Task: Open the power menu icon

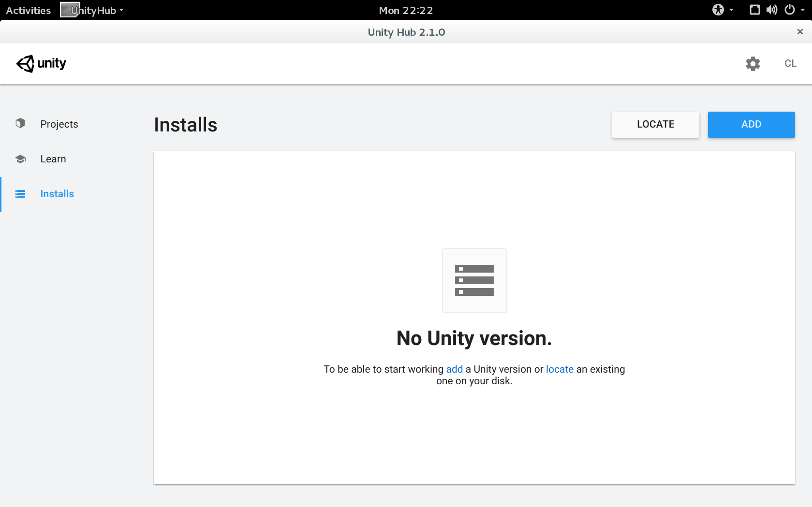Action: click(x=790, y=10)
